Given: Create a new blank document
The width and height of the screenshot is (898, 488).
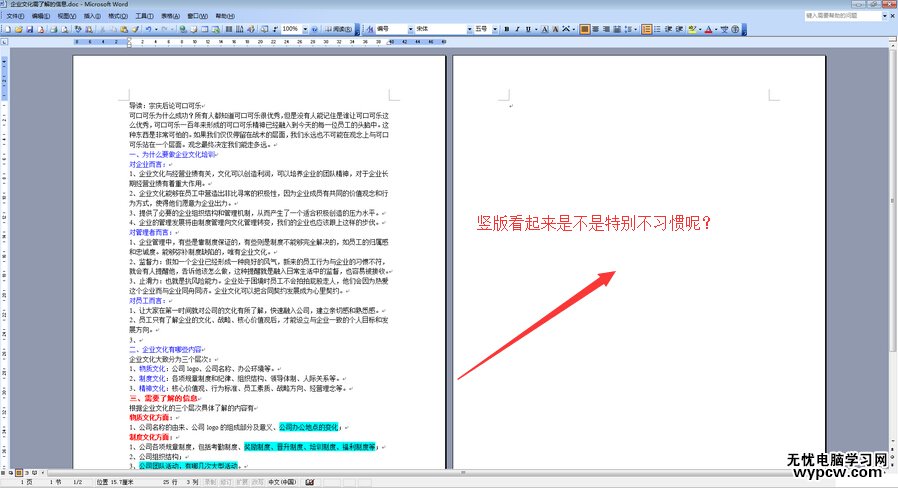Looking at the screenshot, I should (7, 29).
